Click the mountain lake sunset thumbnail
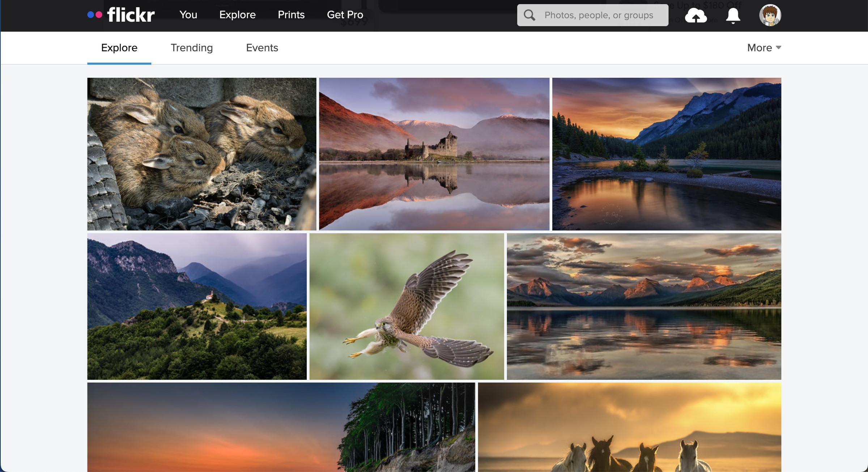 pyautogui.click(x=644, y=306)
